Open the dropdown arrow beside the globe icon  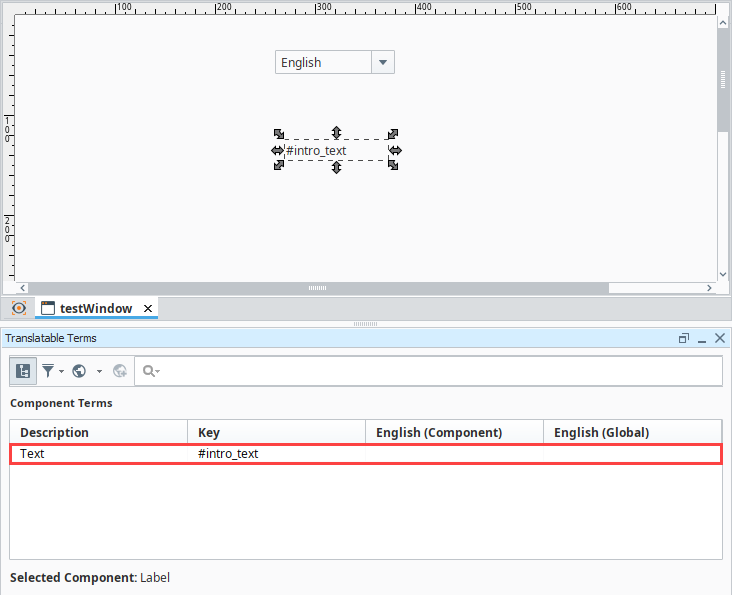[x=99, y=371]
